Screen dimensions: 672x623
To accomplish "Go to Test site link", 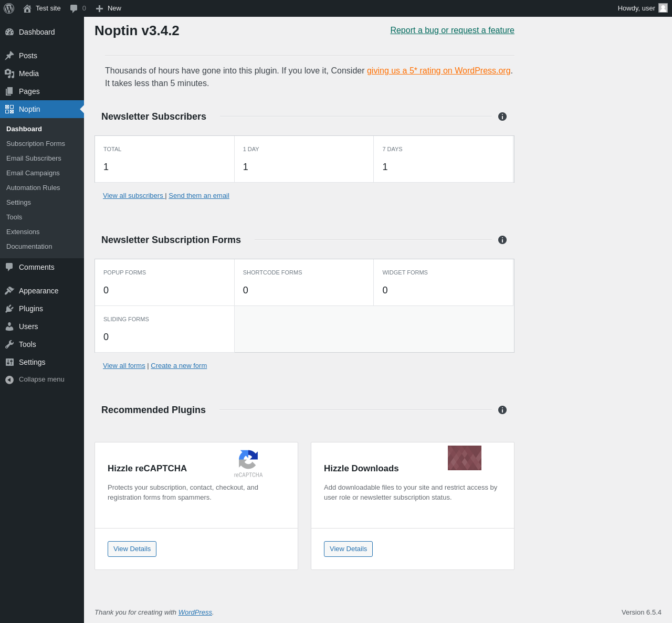I will click(x=48, y=8).
